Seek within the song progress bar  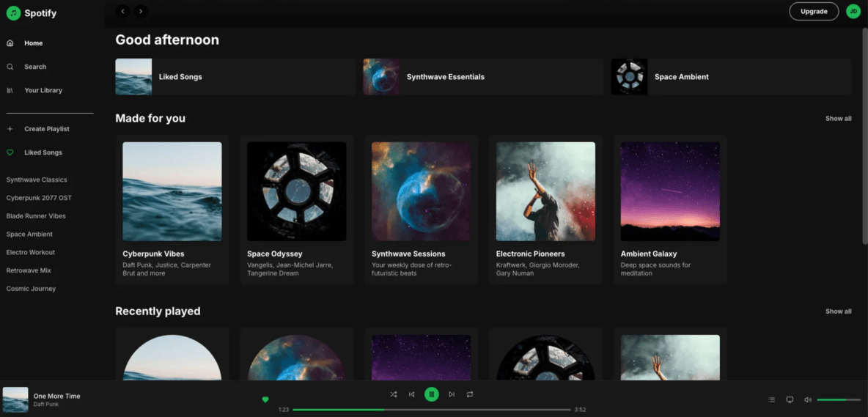431,410
